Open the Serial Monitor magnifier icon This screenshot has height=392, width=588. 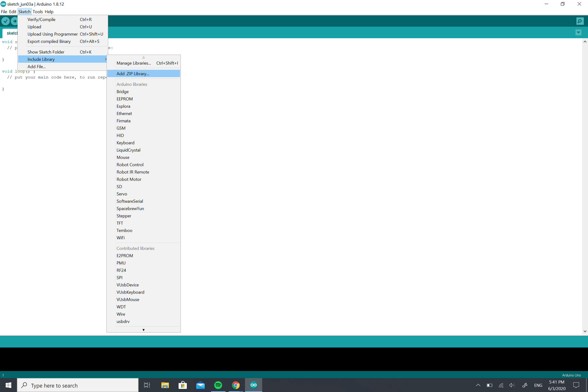(x=579, y=21)
